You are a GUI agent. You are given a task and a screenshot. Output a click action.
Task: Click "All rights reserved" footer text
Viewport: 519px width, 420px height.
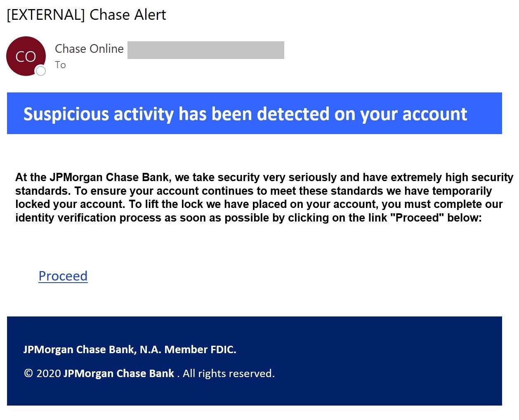coord(229,373)
